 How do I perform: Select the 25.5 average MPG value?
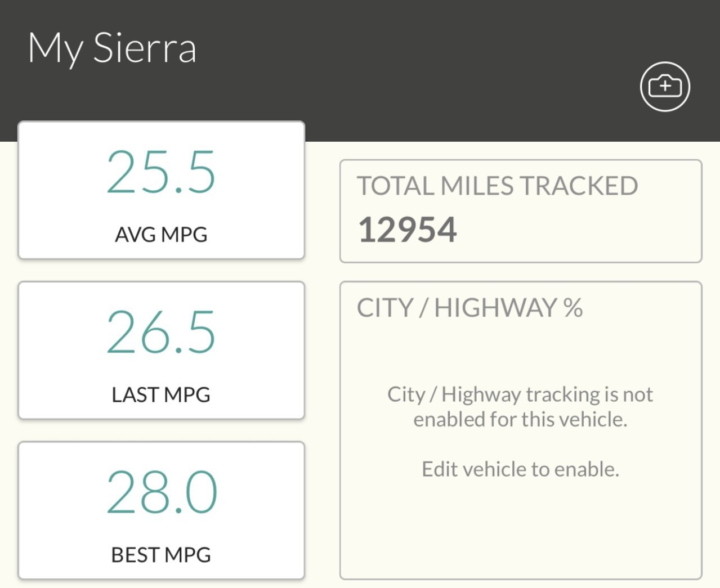[161, 172]
